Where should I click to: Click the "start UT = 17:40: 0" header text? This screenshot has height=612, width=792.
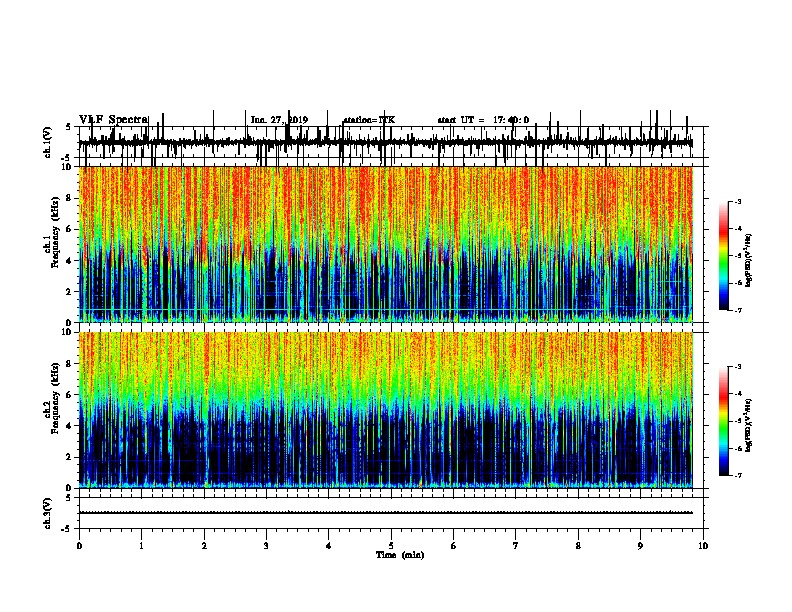tap(483, 120)
